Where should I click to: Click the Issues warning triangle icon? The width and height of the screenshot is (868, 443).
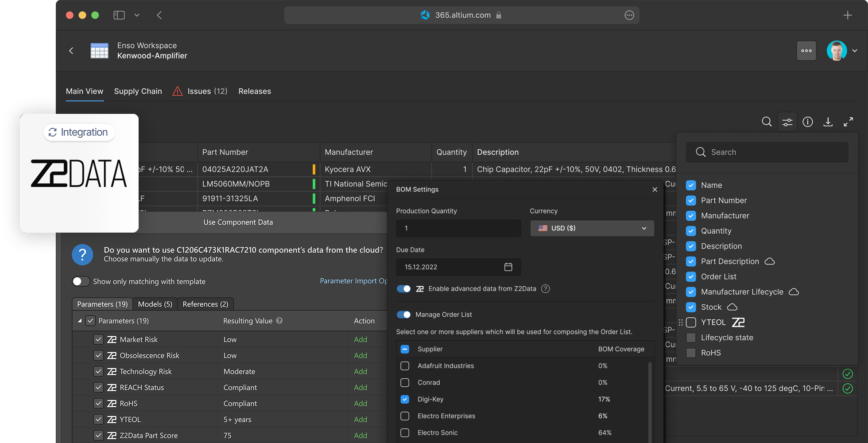(x=178, y=91)
